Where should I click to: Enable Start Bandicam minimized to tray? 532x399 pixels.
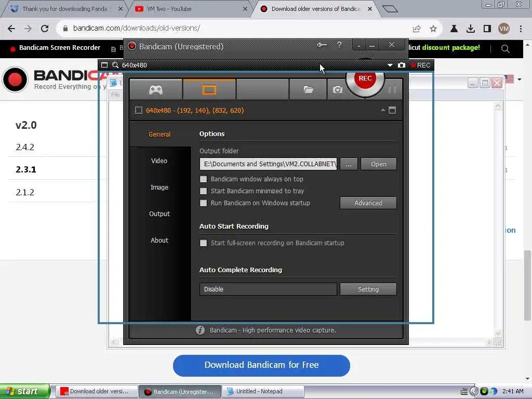203,191
